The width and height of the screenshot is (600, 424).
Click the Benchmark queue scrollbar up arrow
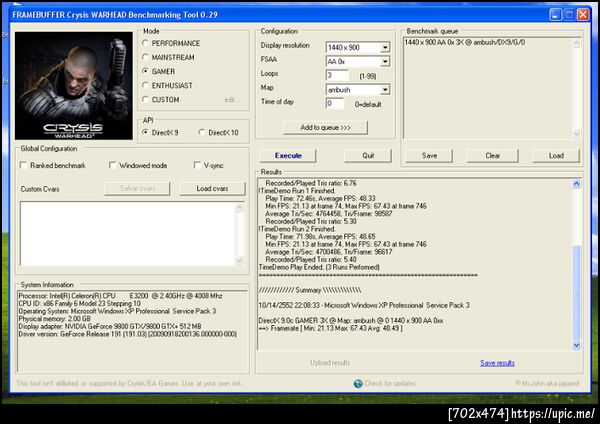576,43
